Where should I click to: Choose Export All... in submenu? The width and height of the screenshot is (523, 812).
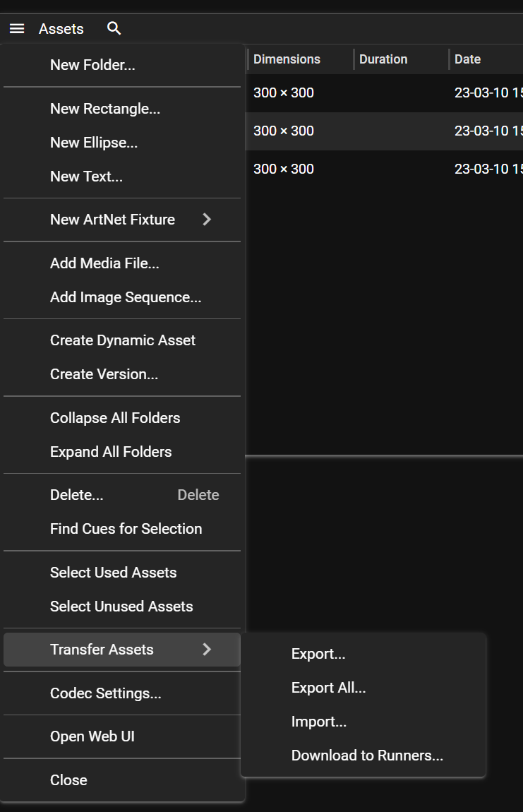click(x=363, y=688)
